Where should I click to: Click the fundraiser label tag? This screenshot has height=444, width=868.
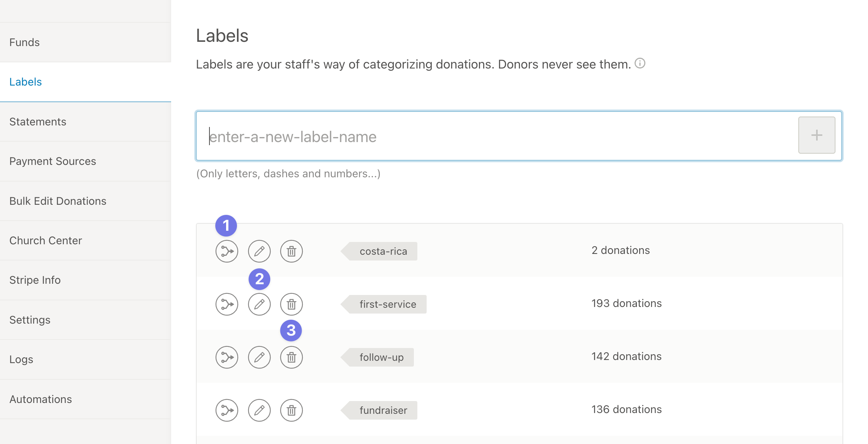[x=379, y=410]
